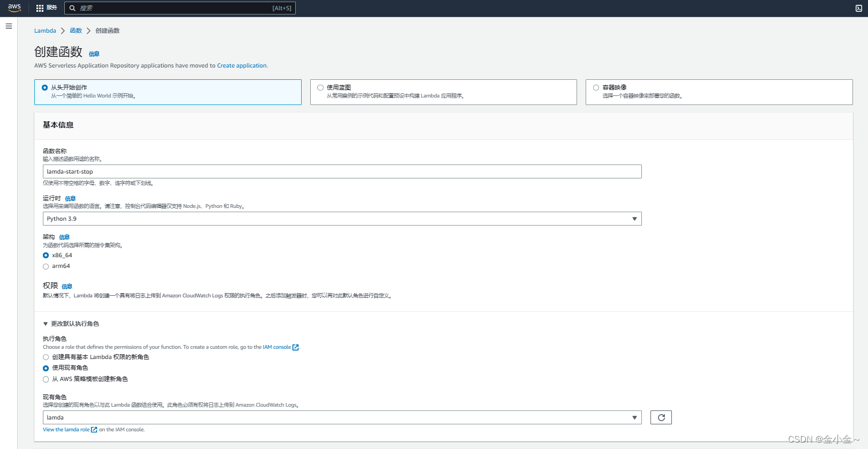Select Author from scratch option
This screenshot has height=449, width=868.
pyautogui.click(x=168, y=92)
